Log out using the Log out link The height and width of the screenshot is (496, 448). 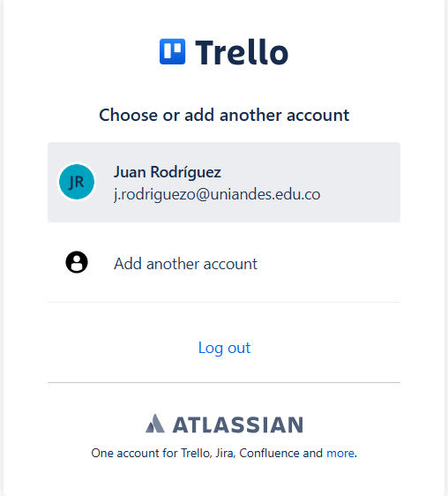tap(224, 348)
